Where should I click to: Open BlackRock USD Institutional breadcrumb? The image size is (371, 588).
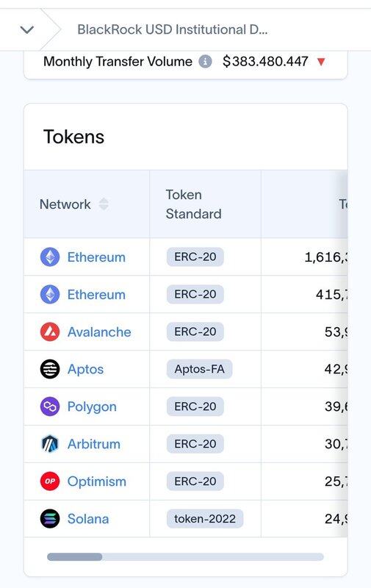click(173, 29)
